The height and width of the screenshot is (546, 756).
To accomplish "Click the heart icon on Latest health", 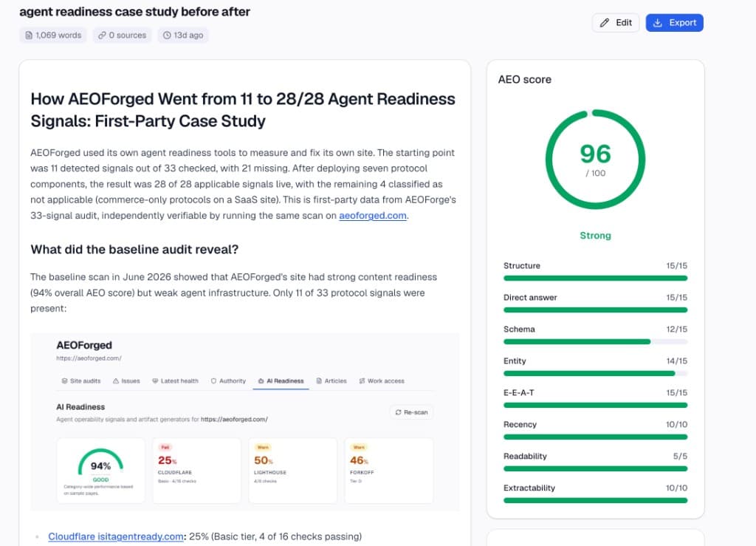I will (155, 381).
